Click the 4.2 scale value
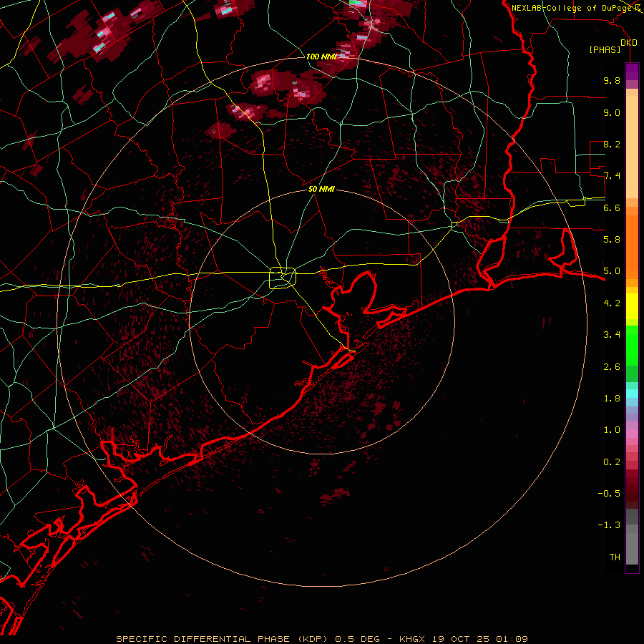This screenshot has height=644, width=644. 612,303
